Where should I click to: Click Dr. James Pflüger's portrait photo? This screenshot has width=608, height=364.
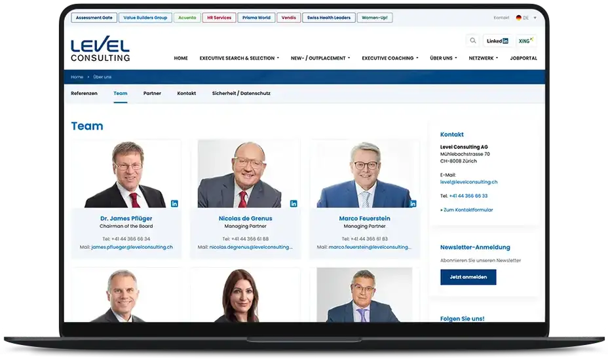[126, 174]
